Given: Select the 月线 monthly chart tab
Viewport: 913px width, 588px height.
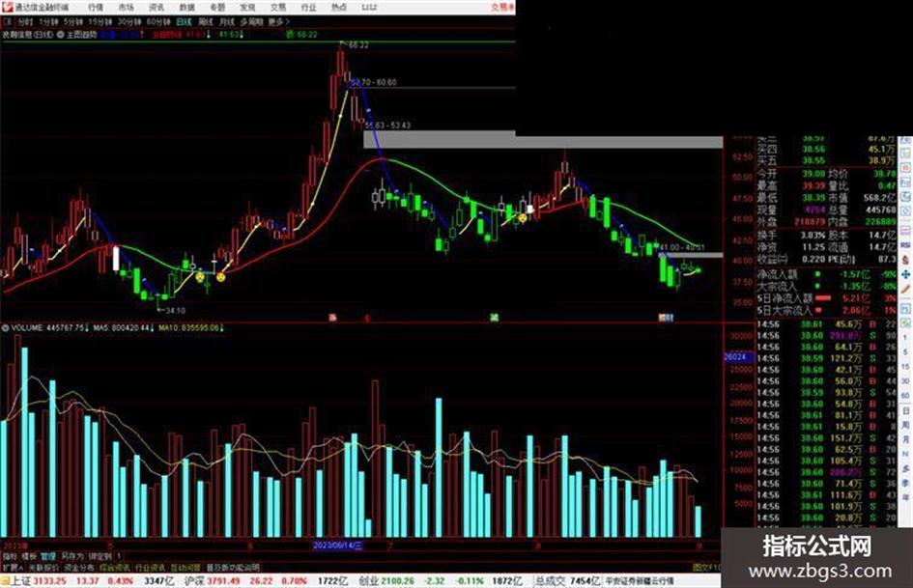Looking at the screenshot, I should pyautogui.click(x=226, y=21).
